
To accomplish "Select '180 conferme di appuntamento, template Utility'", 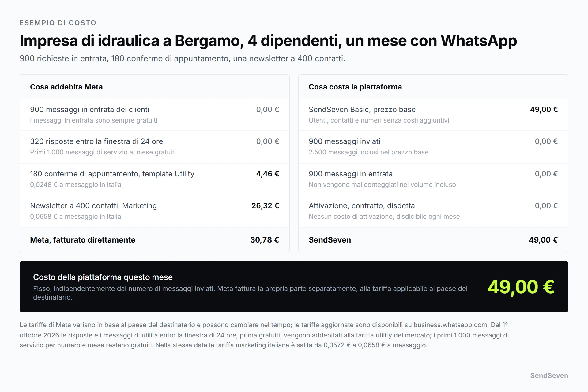I will (112, 174).
